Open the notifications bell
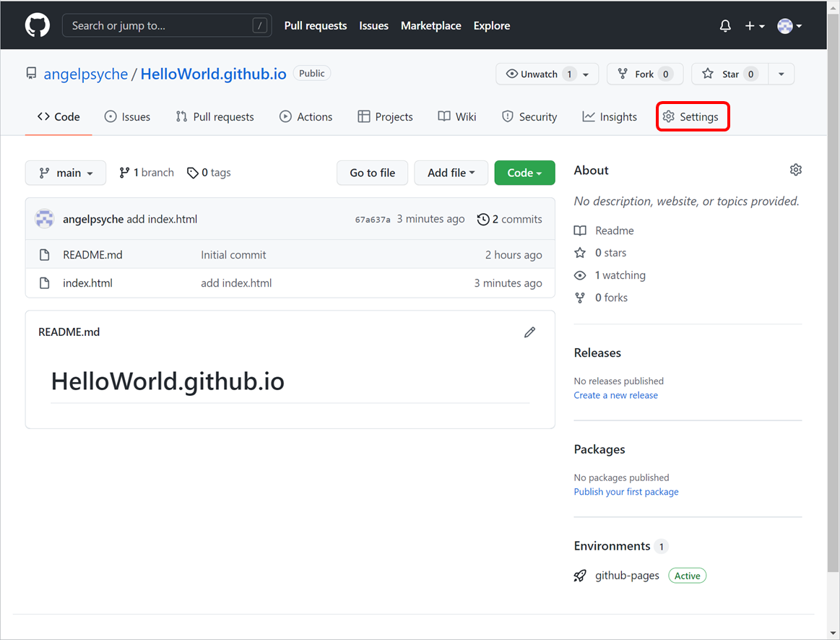The width and height of the screenshot is (840, 640). tap(725, 26)
